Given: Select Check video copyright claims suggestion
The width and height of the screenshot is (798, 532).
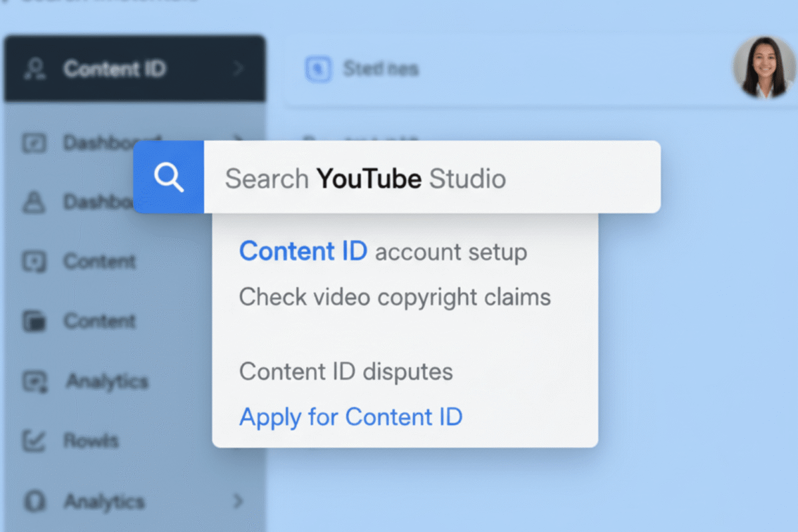Looking at the screenshot, I should [395, 297].
